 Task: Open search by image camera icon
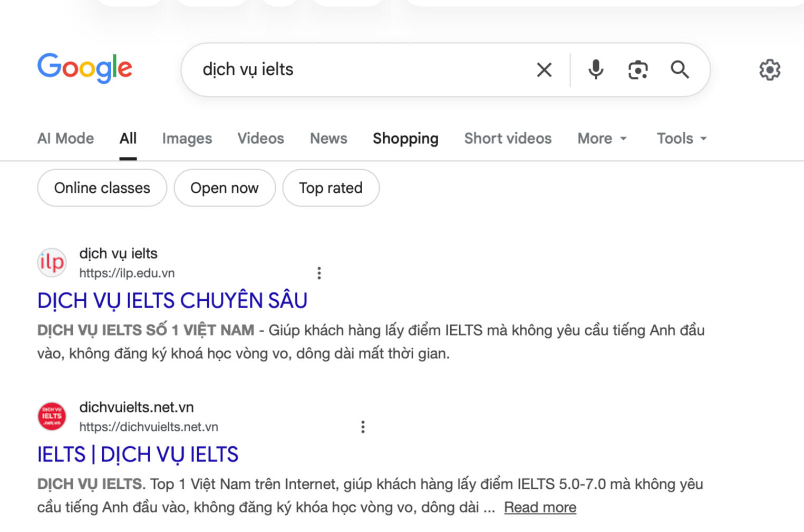pos(638,70)
